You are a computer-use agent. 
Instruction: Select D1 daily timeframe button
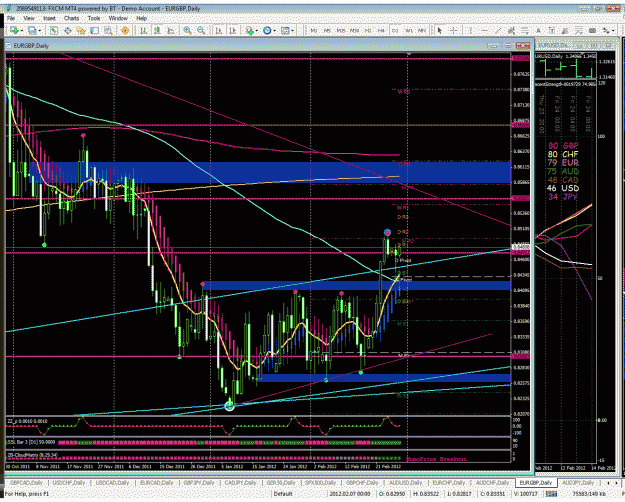point(395,30)
